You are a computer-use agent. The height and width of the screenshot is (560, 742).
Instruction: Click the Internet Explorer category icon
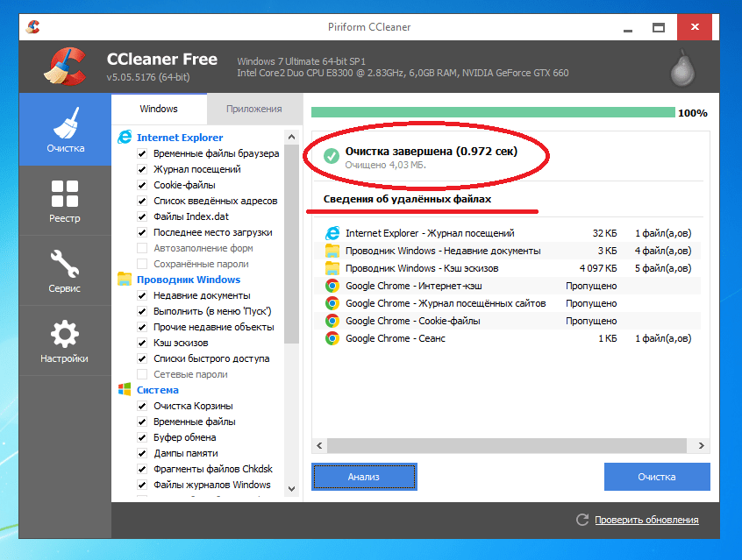coord(125,138)
